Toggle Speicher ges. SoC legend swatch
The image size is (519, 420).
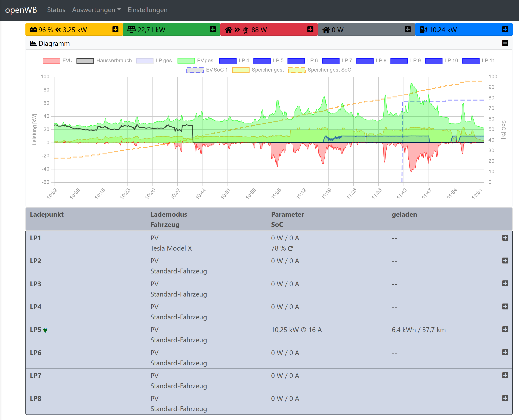click(x=297, y=70)
